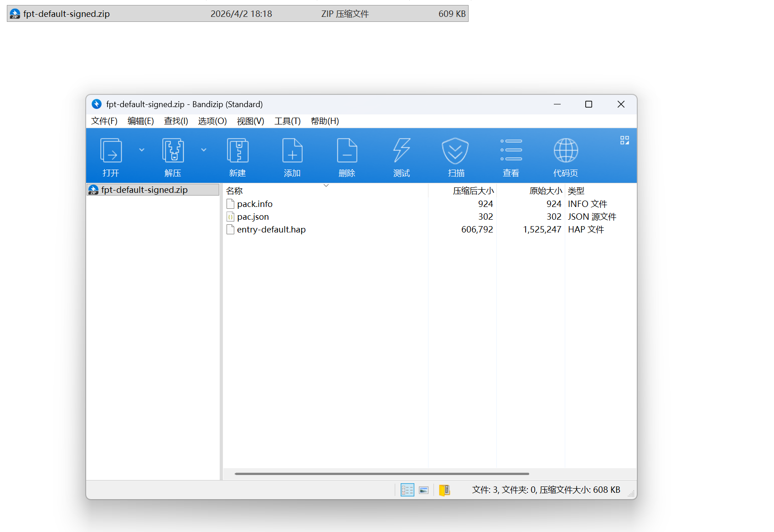Click the toolbar grid customize icon
Image resolution: width=774 pixels, height=532 pixels.
624,140
